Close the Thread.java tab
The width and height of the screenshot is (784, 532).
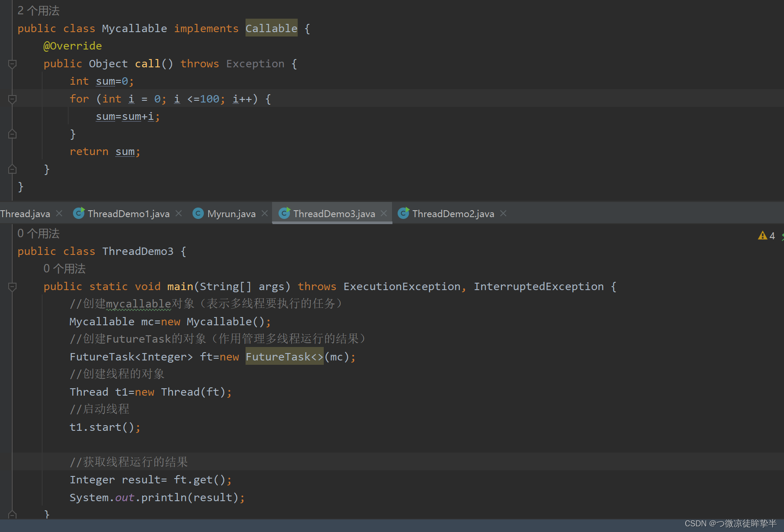(60, 213)
